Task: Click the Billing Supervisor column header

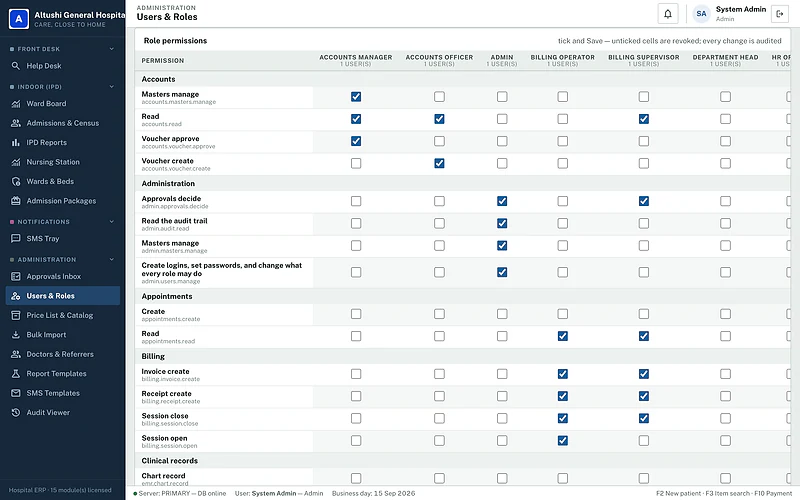Action: click(x=643, y=60)
